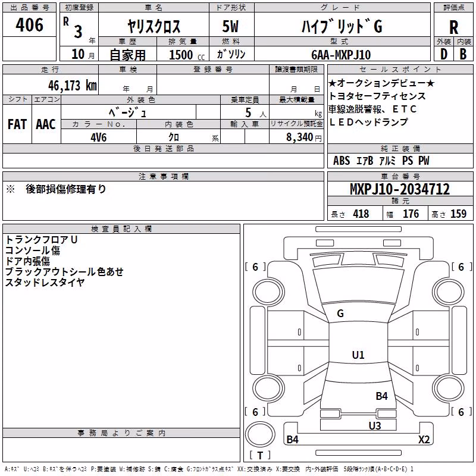Click the lot number 406

click(29, 25)
